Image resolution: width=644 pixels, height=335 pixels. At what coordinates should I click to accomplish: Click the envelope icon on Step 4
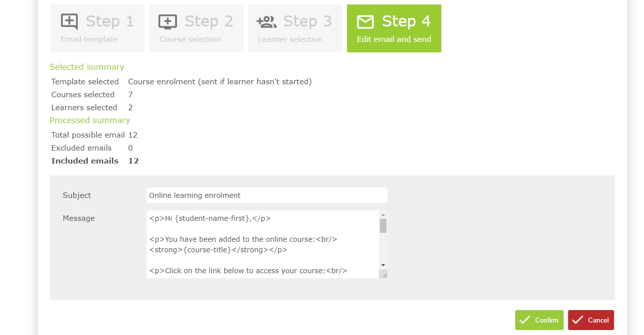pos(365,21)
